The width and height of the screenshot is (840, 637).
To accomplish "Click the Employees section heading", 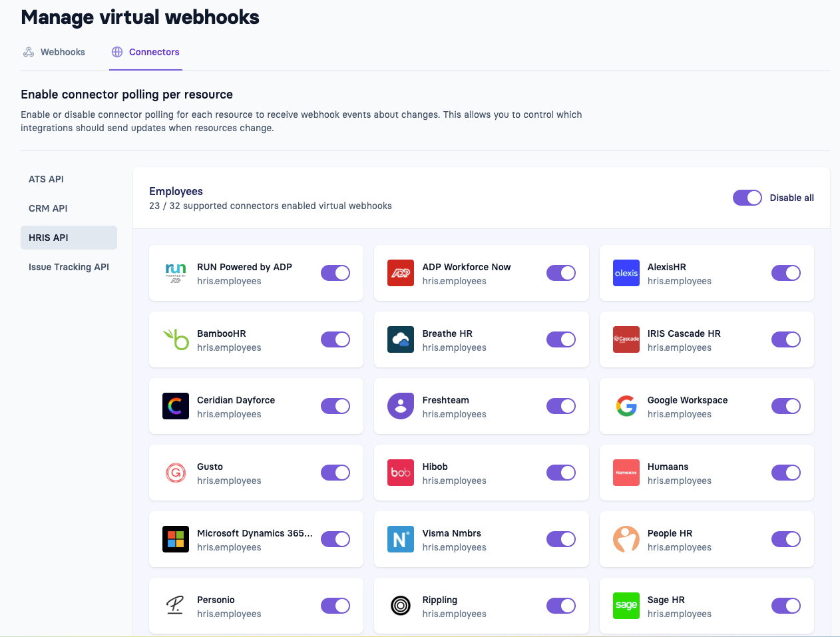I will pos(176,191).
